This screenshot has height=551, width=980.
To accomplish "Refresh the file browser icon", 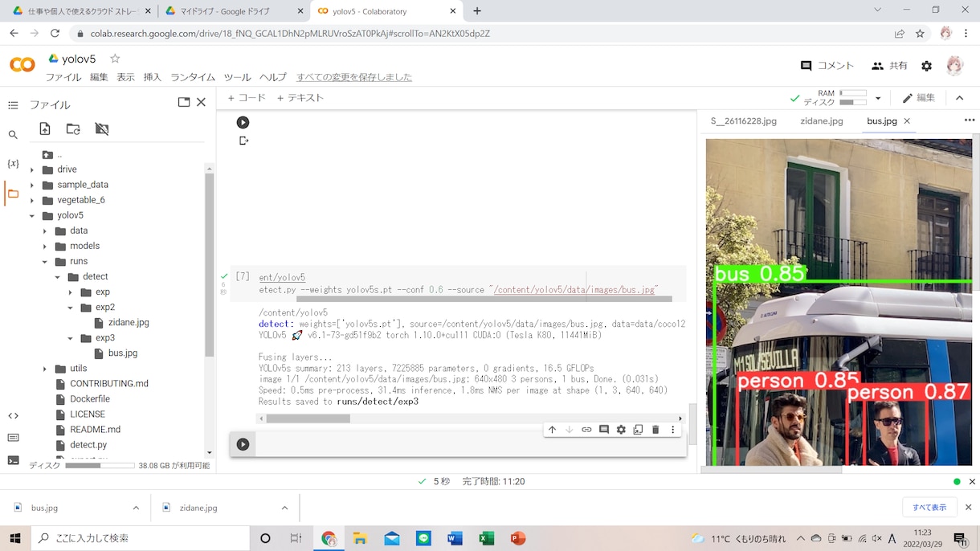I will pyautogui.click(x=73, y=129).
